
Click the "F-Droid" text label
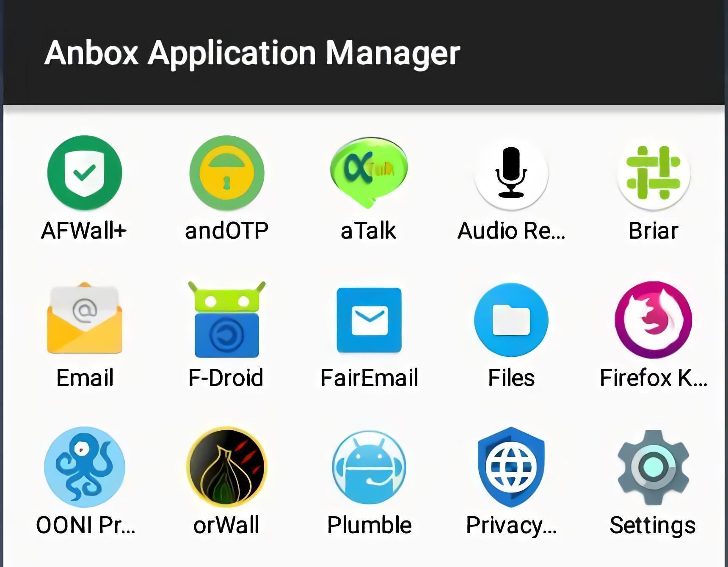pyautogui.click(x=226, y=377)
